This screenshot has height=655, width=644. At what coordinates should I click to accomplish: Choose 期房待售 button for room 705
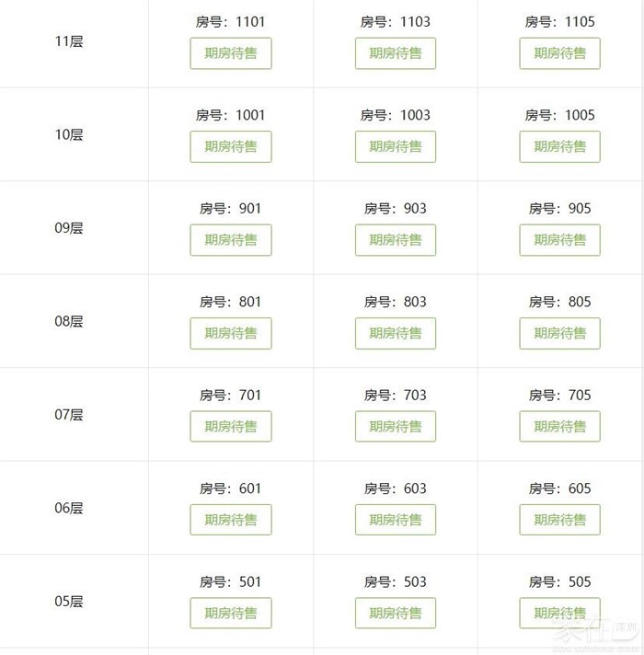[559, 427]
